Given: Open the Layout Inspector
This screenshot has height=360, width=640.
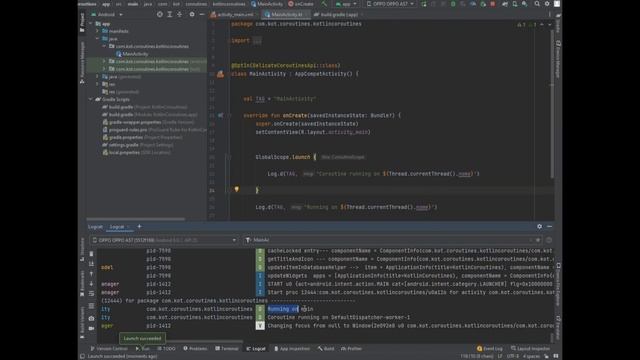Looking at the screenshot, I should click(x=530, y=349).
